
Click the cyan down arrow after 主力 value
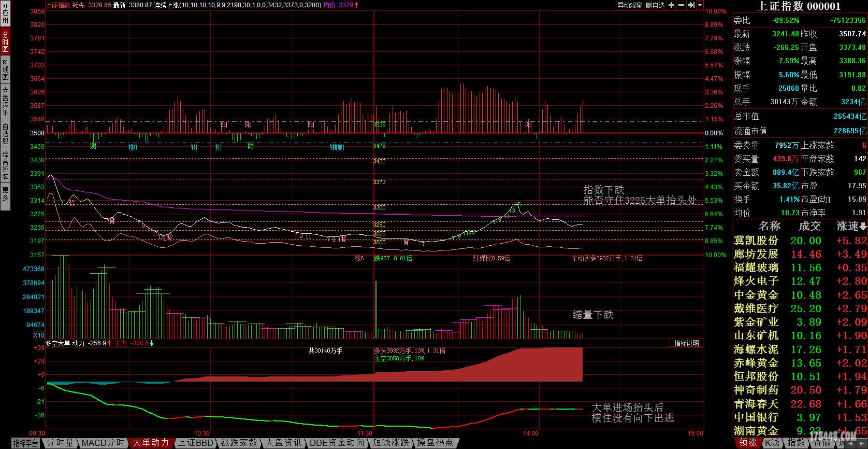152,343
